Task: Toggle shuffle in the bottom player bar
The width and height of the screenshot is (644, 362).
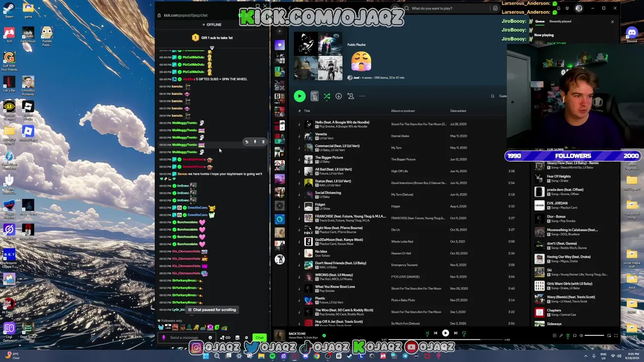Action: point(427,333)
